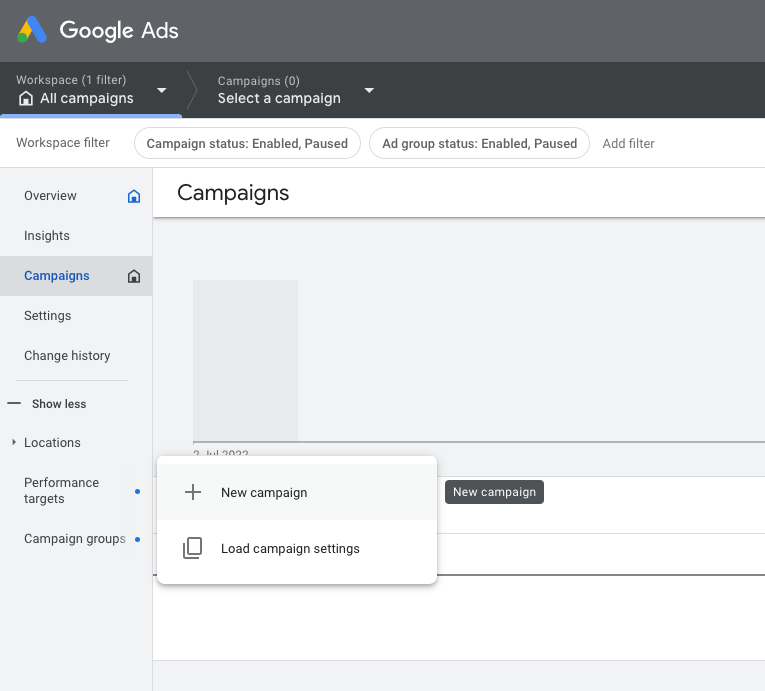The height and width of the screenshot is (691, 765).
Task: Click the New campaign tooltip
Action: coord(494,492)
